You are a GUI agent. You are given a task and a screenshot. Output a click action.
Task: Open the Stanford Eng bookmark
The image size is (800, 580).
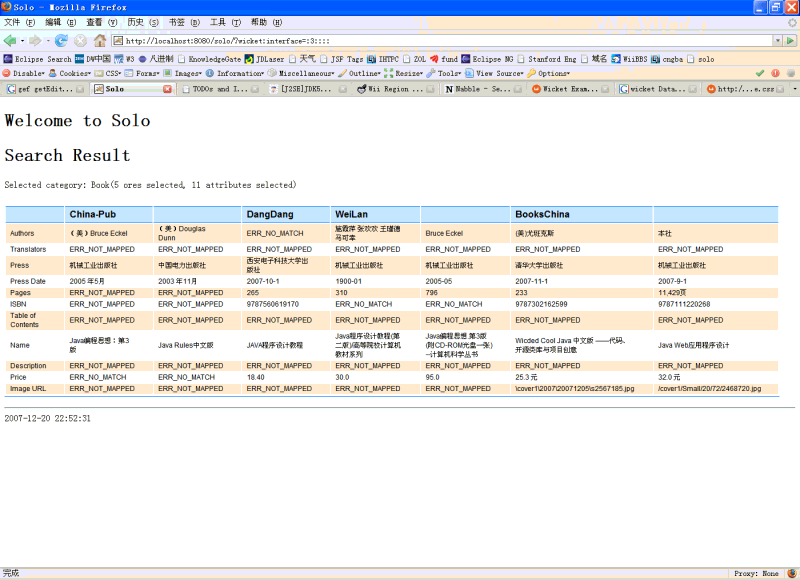coord(546,59)
